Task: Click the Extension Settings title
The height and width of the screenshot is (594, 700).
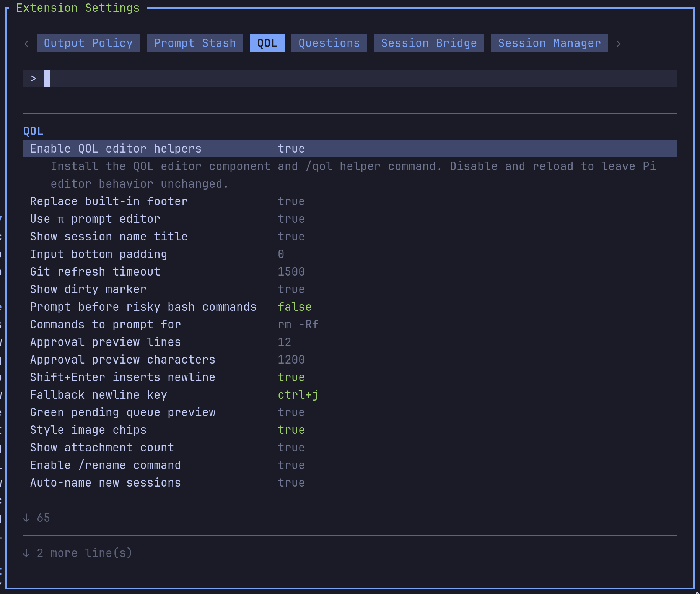Action: (78, 8)
